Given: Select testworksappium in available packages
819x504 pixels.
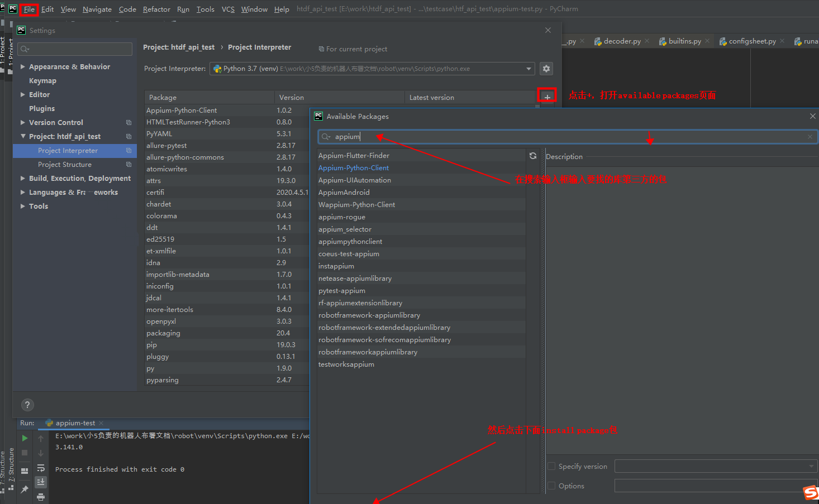Looking at the screenshot, I should 421,364.
